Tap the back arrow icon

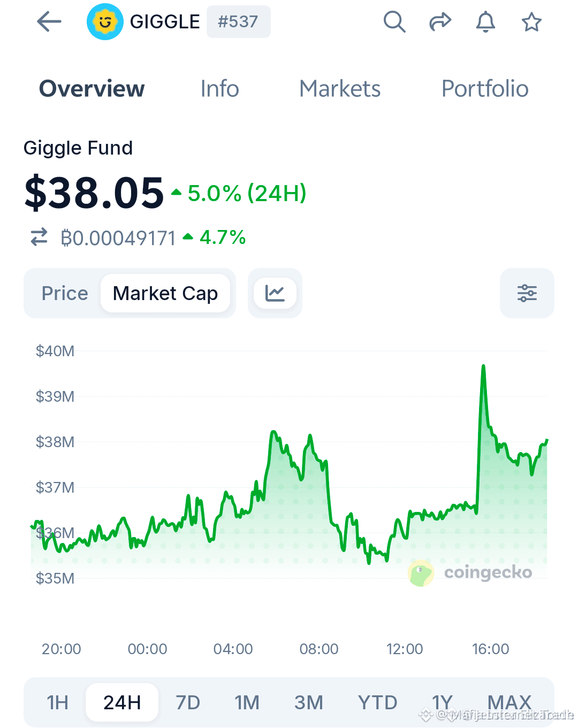point(49,22)
